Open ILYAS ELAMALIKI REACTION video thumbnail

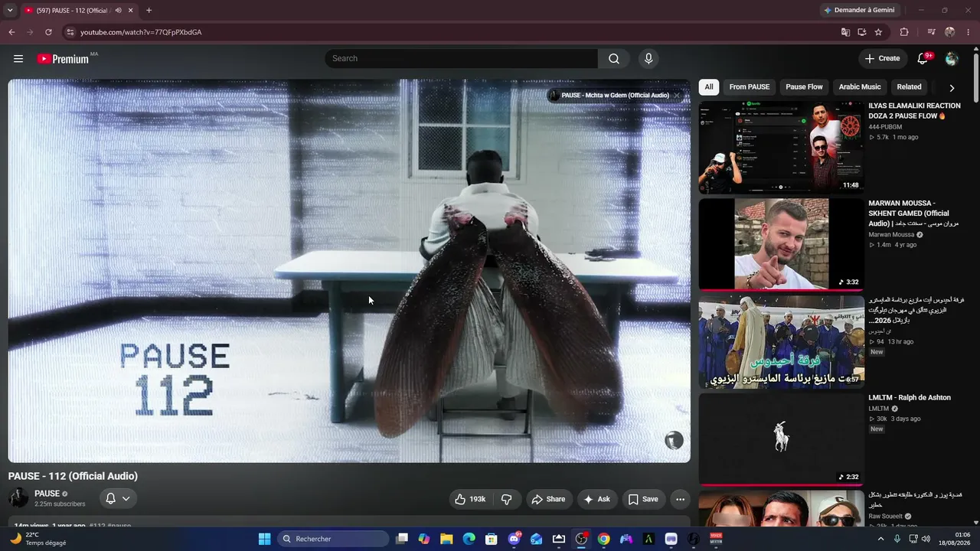(x=781, y=148)
